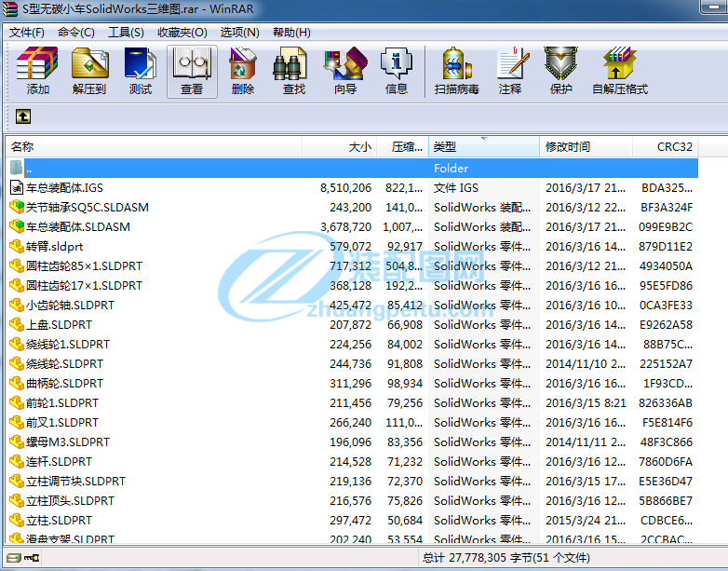
Task: Open the 工具(S) menu
Action: (126, 33)
